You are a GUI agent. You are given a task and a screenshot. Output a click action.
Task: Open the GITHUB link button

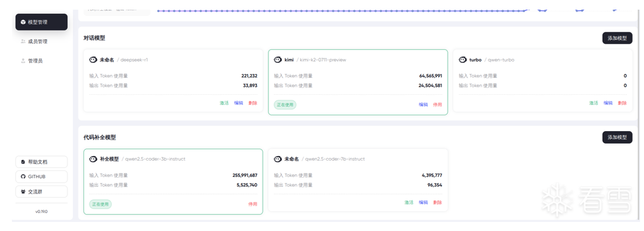point(41,177)
